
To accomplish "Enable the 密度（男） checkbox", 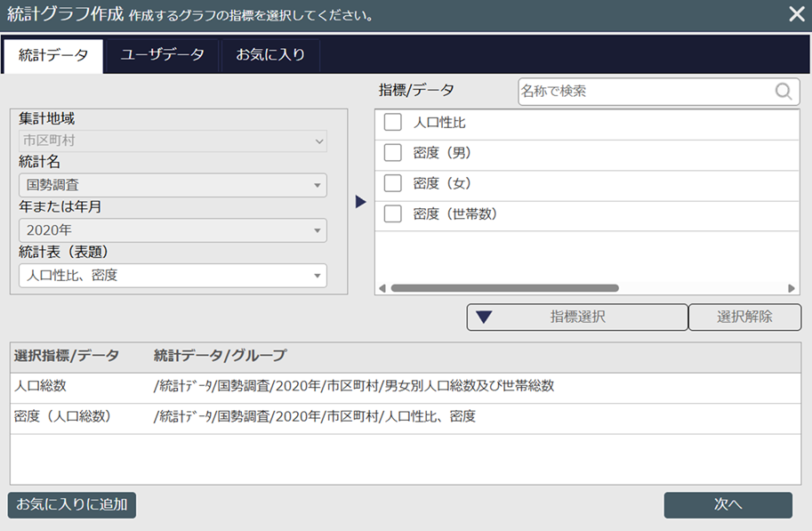I will [393, 153].
